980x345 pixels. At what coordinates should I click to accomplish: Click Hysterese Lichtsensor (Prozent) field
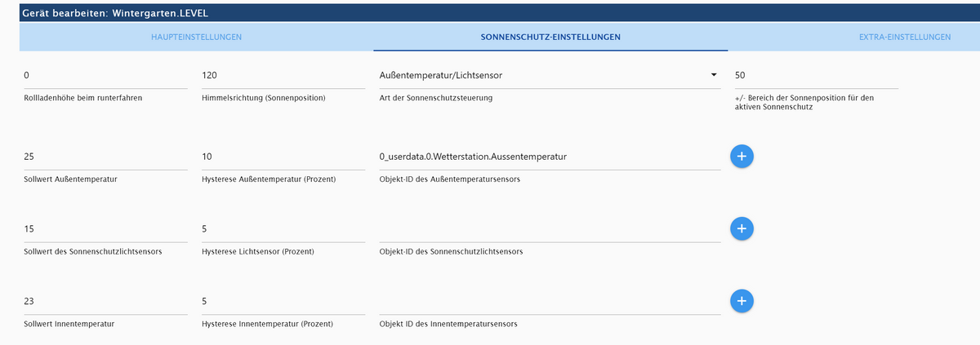coord(283,229)
